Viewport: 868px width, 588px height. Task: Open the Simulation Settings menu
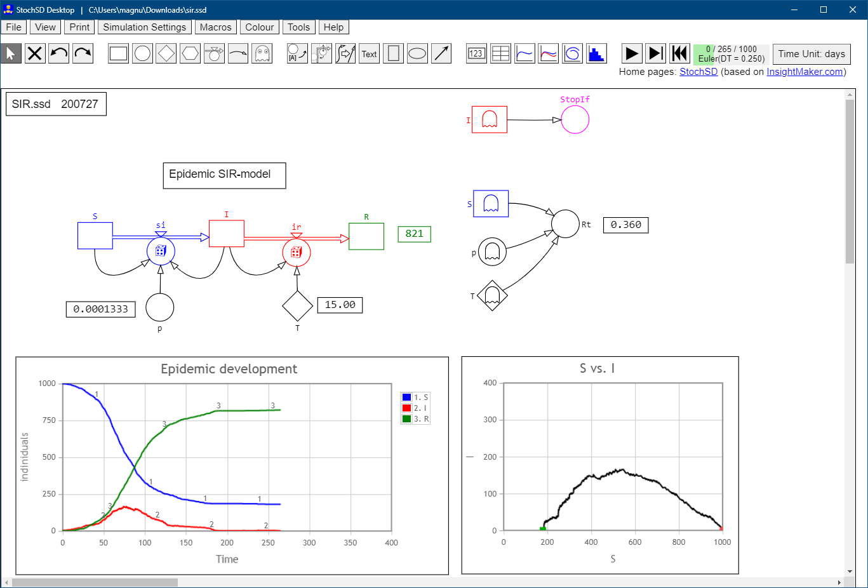click(x=144, y=27)
